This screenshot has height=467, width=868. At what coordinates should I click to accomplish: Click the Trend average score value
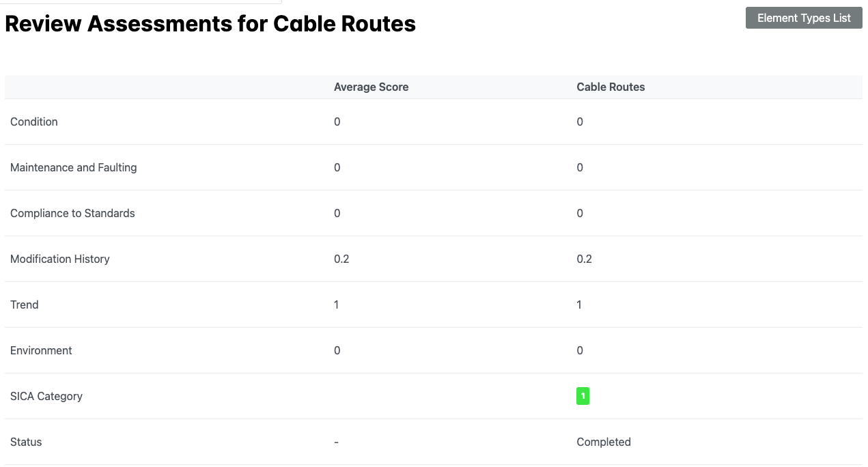337,305
